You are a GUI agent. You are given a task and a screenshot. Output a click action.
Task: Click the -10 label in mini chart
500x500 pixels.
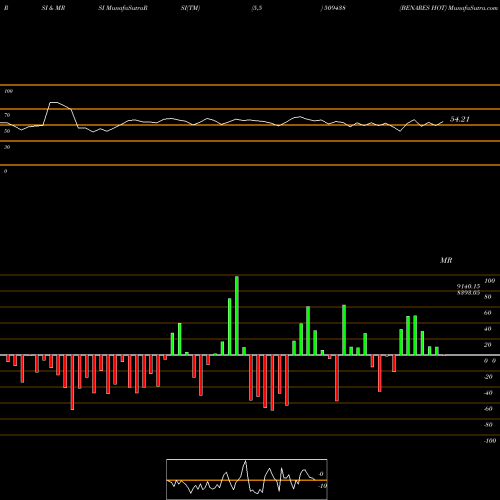click(322, 486)
